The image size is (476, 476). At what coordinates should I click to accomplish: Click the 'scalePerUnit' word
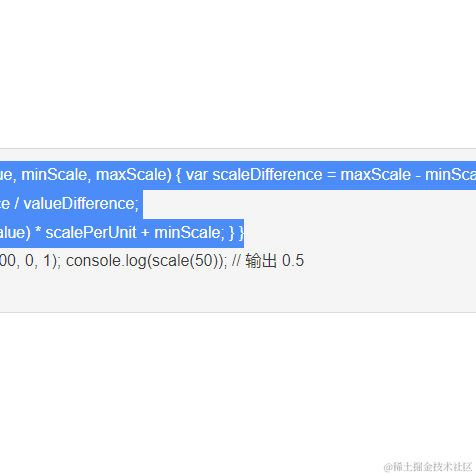91,232
